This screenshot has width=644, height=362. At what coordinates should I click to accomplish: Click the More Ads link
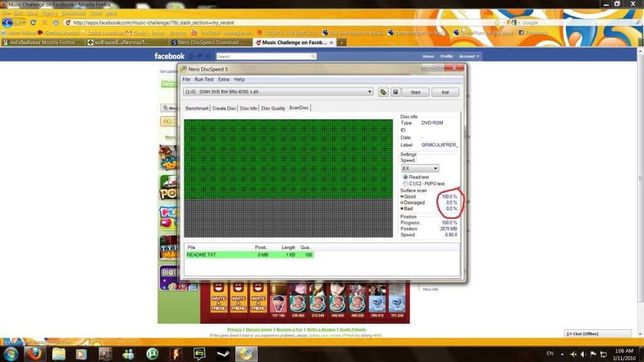(x=430, y=289)
